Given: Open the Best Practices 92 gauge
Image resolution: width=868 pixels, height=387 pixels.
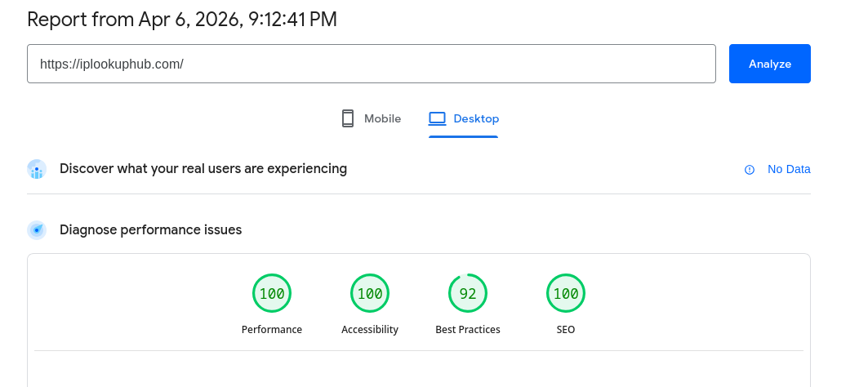Looking at the screenshot, I should [468, 293].
